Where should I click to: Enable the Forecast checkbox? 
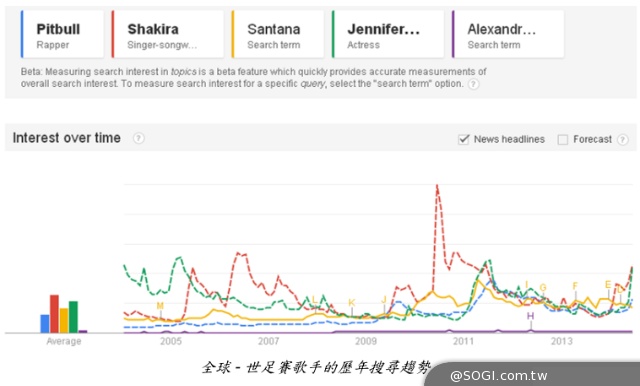(562, 140)
